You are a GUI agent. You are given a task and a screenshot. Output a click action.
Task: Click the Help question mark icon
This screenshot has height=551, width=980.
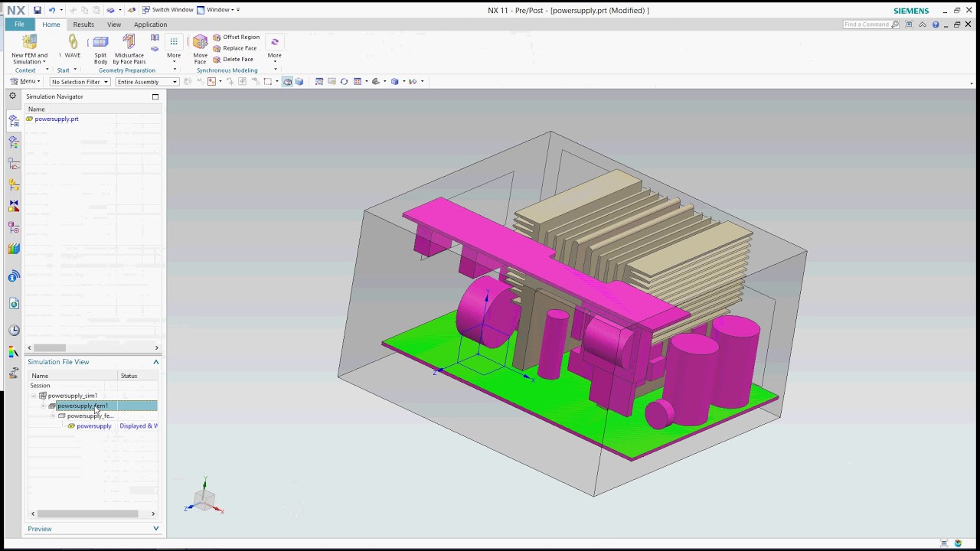tap(935, 24)
